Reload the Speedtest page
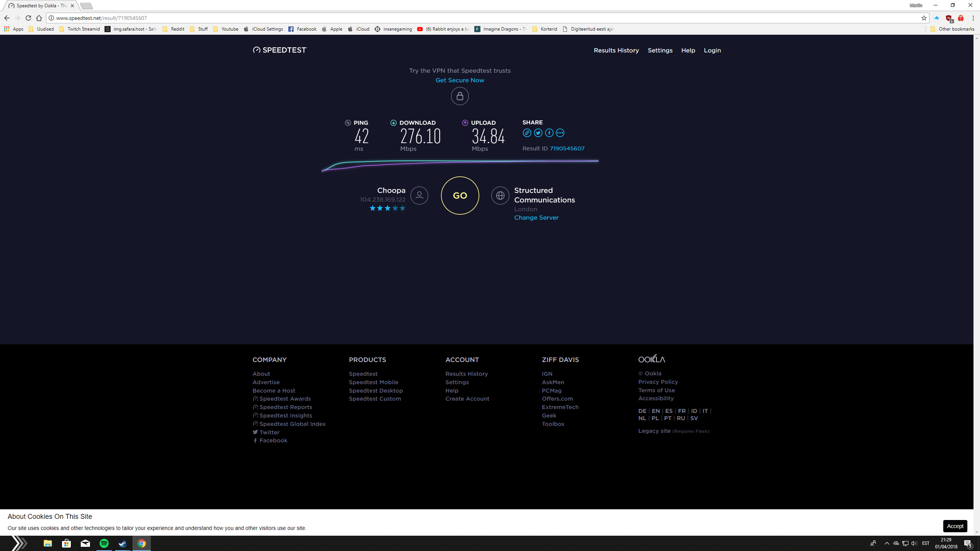 coord(28,18)
